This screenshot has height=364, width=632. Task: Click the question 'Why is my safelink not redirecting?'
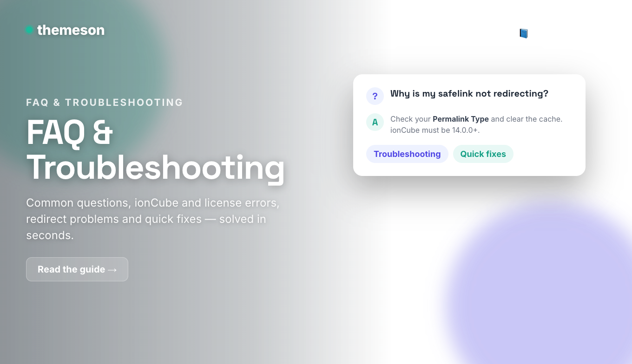pyautogui.click(x=469, y=94)
